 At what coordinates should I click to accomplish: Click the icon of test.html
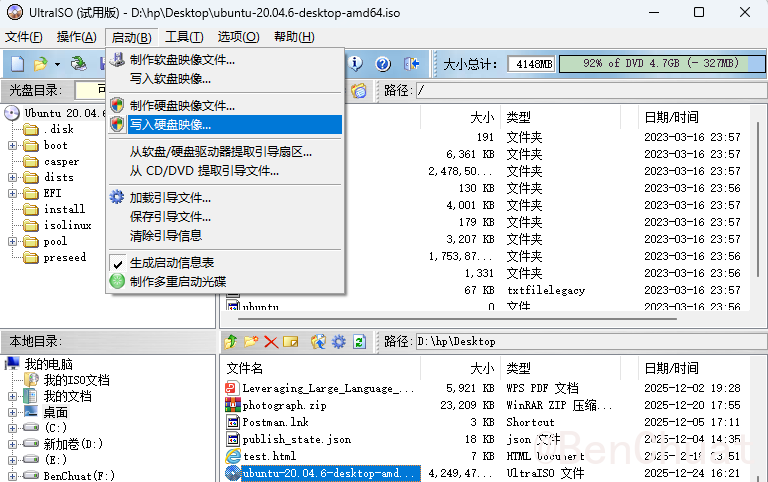coord(233,456)
